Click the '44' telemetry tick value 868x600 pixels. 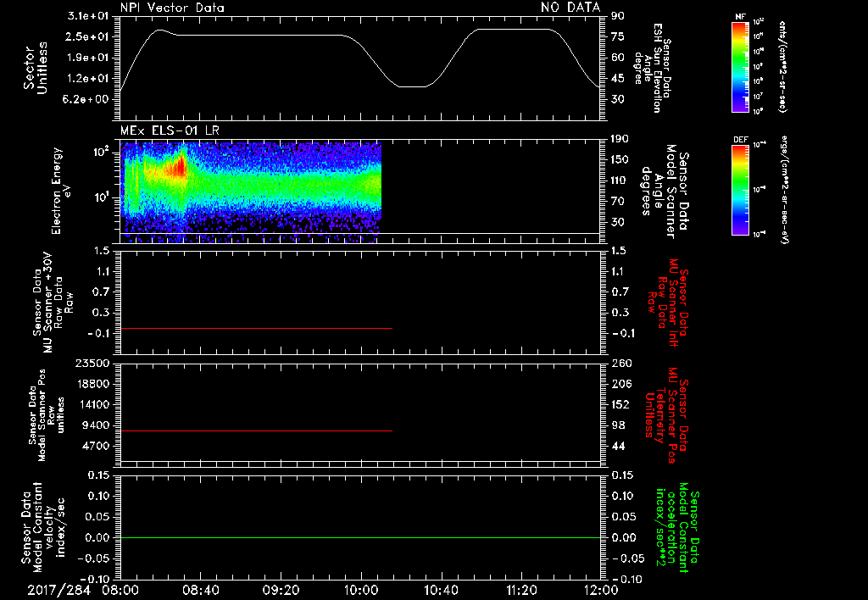pyautogui.click(x=617, y=446)
